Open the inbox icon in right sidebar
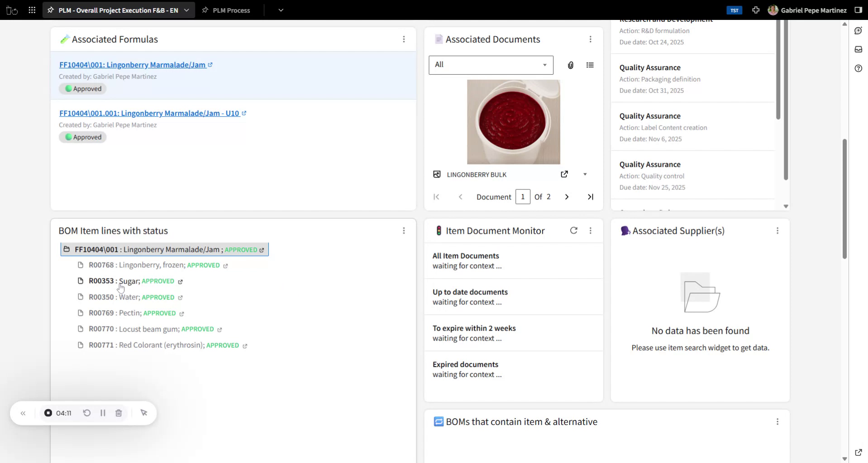The image size is (868, 463). click(x=858, y=49)
